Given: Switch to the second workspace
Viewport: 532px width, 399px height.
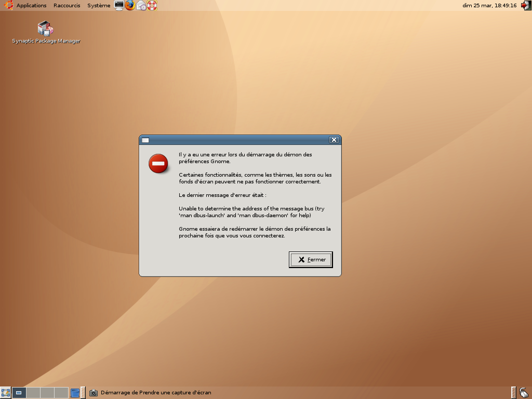Looking at the screenshot, I should (x=33, y=393).
